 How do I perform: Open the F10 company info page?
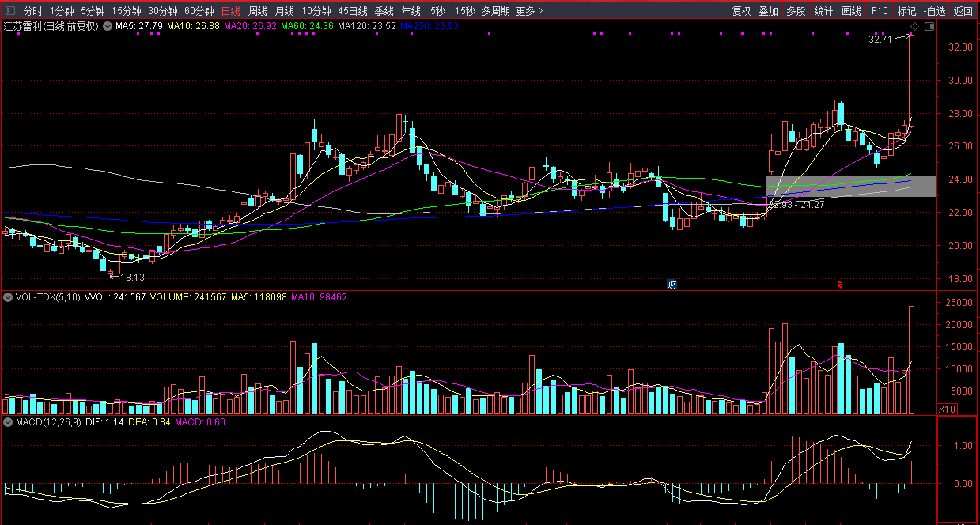880,11
